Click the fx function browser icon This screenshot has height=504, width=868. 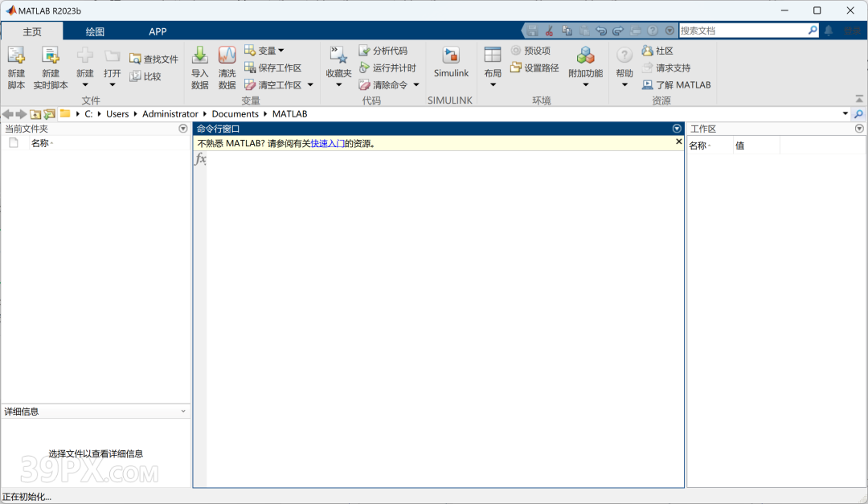coord(200,159)
